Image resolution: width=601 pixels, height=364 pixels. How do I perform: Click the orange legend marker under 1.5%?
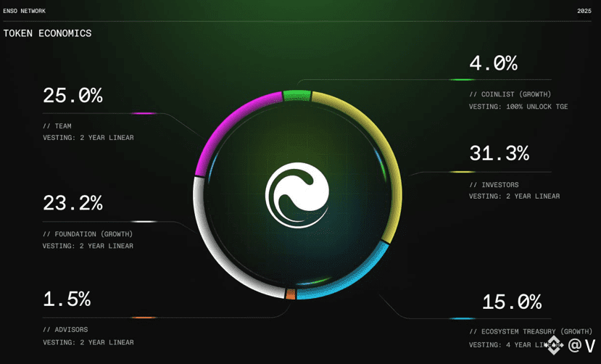coord(144,318)
